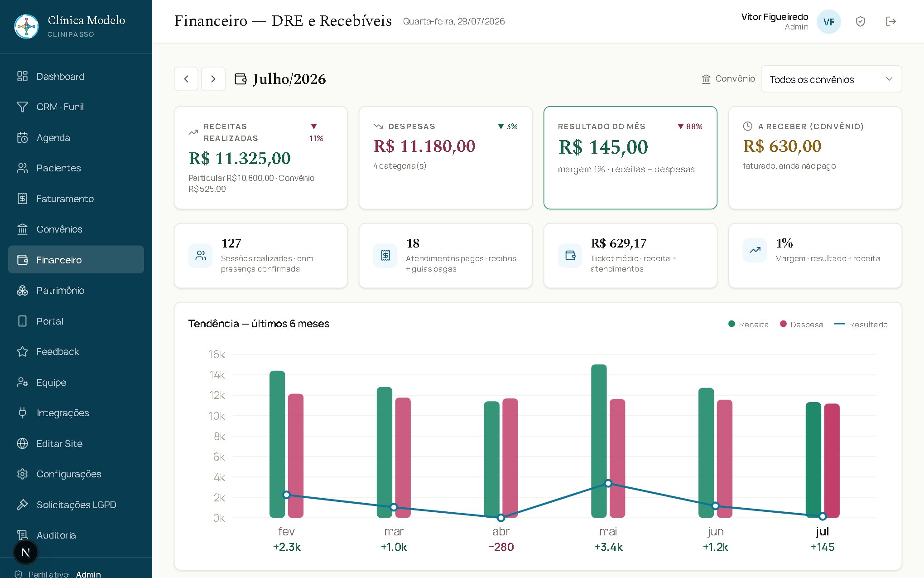Open the Todos os convênios dropdown
924x578 pixels.
click(831, 79)
